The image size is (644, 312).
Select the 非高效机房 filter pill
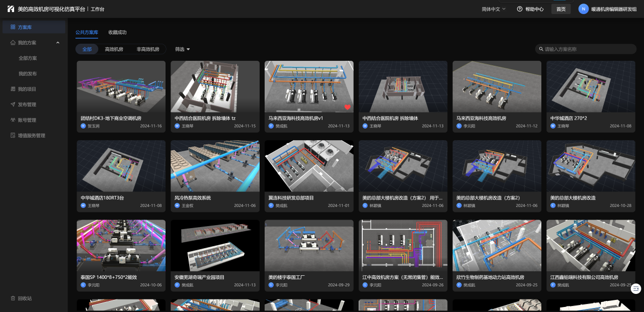click(148, 49)
